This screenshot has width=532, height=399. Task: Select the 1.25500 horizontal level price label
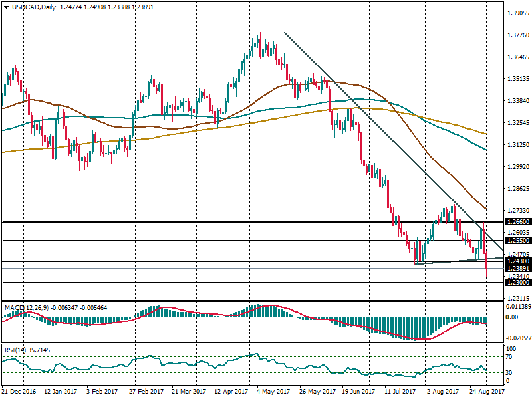tap(517, 241)
